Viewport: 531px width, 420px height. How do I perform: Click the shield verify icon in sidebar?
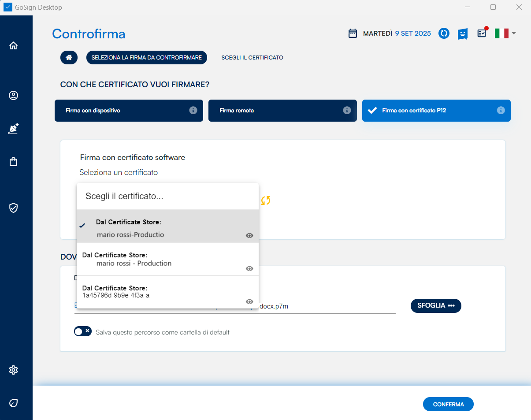pos(14,208)
